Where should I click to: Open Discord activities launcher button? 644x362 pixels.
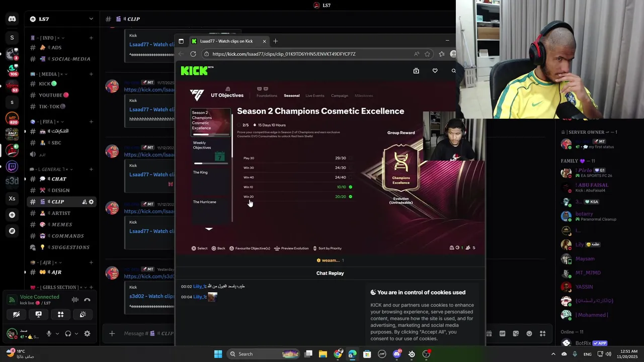point(61,314)
